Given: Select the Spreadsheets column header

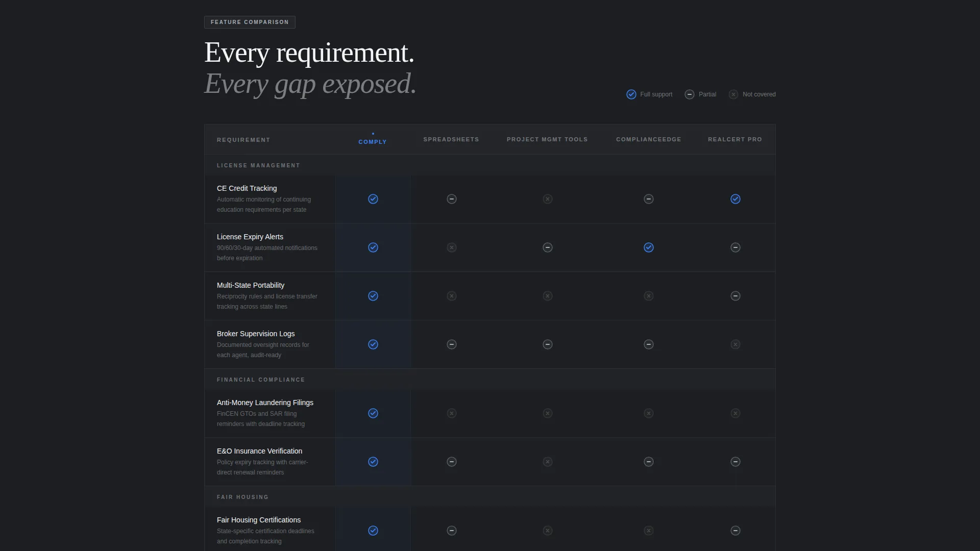Looking at the screenshot, I should [451, 139].
